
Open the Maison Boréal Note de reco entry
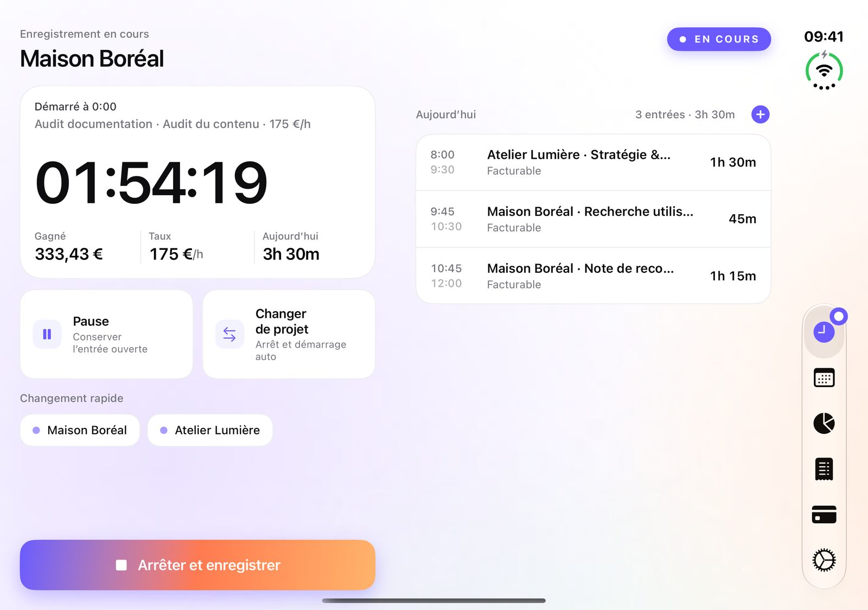(593, 276)
